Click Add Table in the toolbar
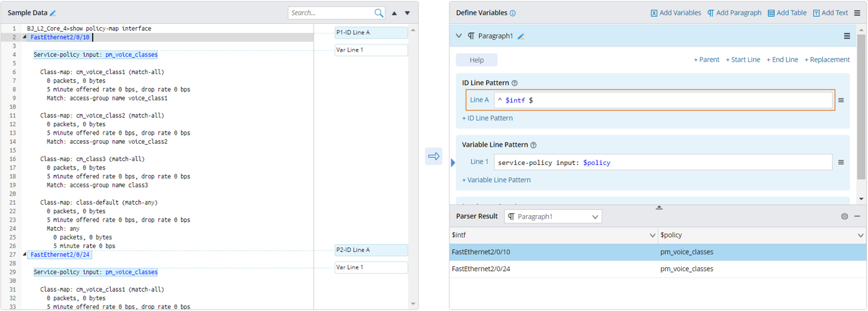Screen dimensions: 868x311 tap(787, 13)
